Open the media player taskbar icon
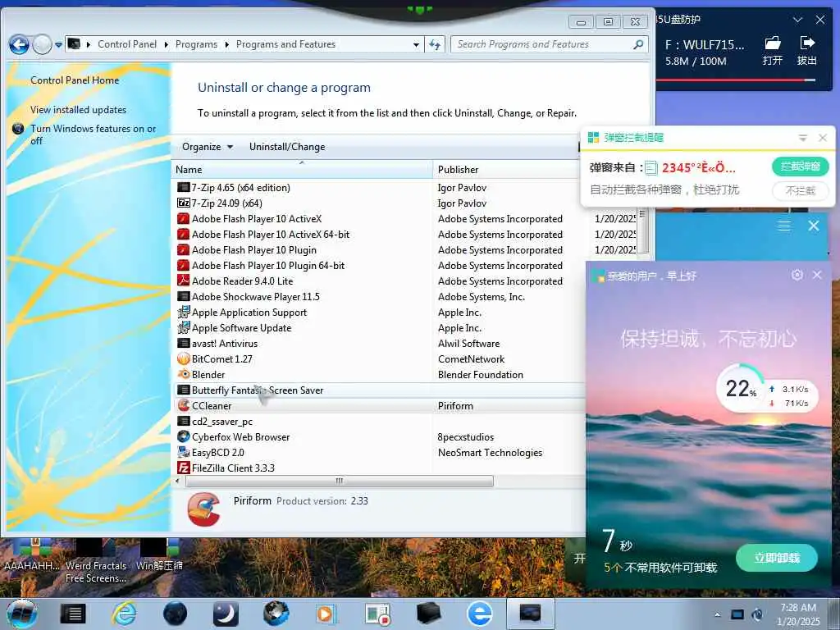This screenshot has height=630, width=840. coord(325,614)
